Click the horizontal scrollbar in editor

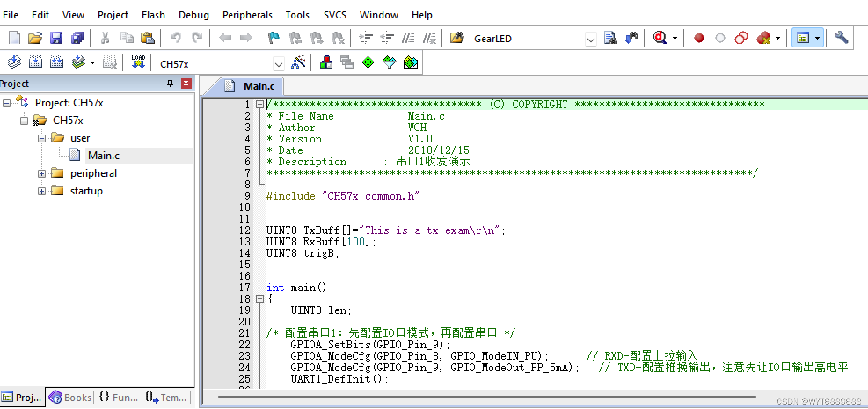pyautogui.click(x=487, y=397)
